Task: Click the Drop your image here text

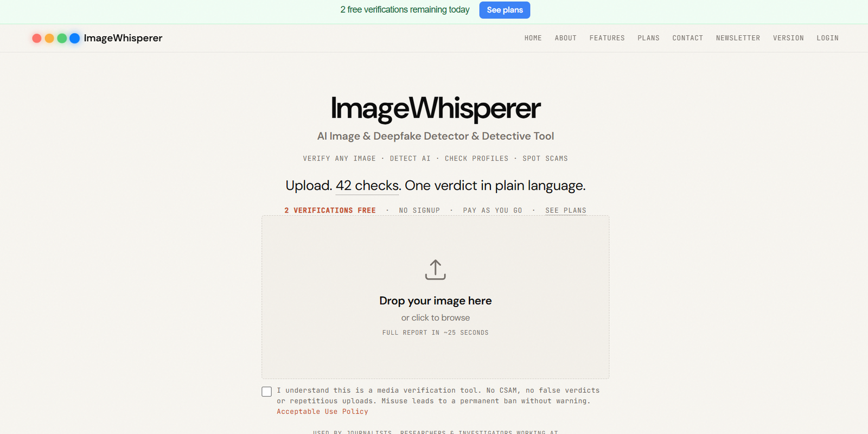Action: (x=435, y=301)
